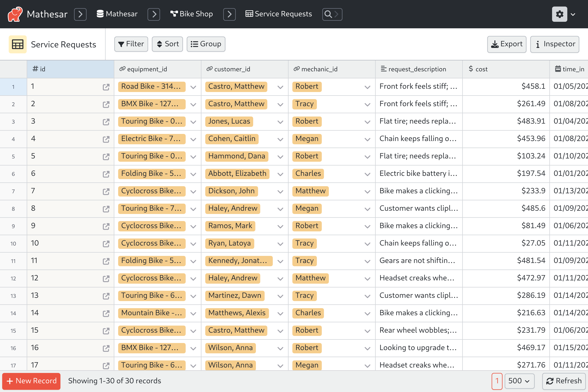Screen dimensions: 588x392
Task: Toggle the expand arrow next to Bike Shop
Action: [229, 14]
